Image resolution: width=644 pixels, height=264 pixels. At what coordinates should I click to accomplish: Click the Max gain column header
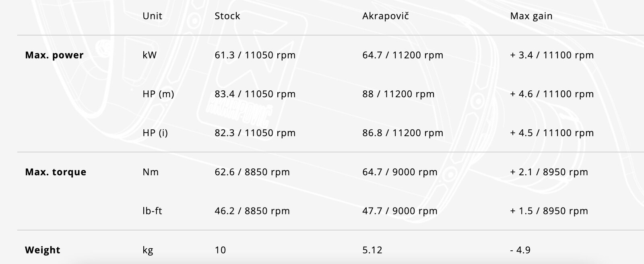pos(531,16)
